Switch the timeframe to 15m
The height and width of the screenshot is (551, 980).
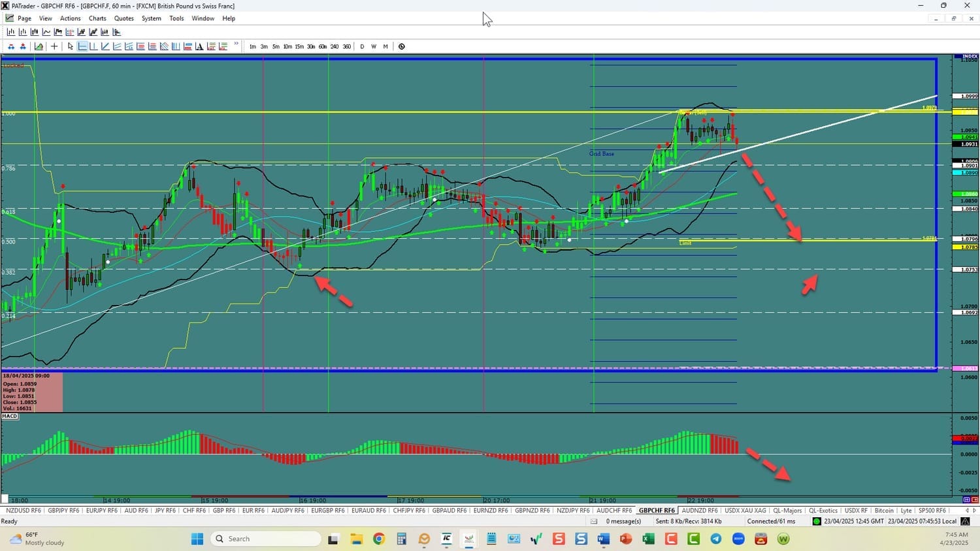click(x=299, y=46)
